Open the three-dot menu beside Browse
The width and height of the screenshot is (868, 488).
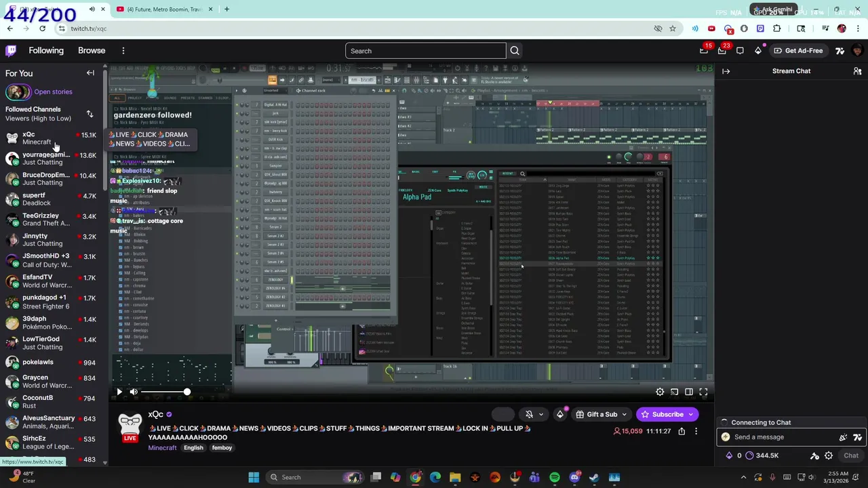pos(123,51)
